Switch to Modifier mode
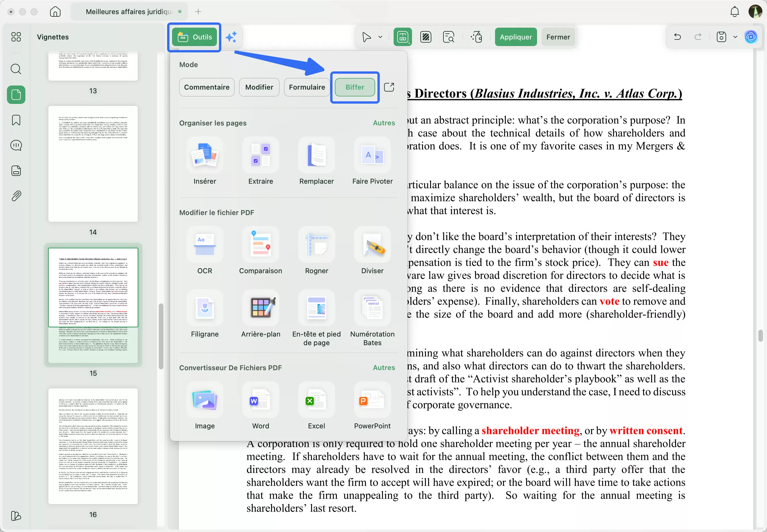The image size is (767, 532). (259, 87)
